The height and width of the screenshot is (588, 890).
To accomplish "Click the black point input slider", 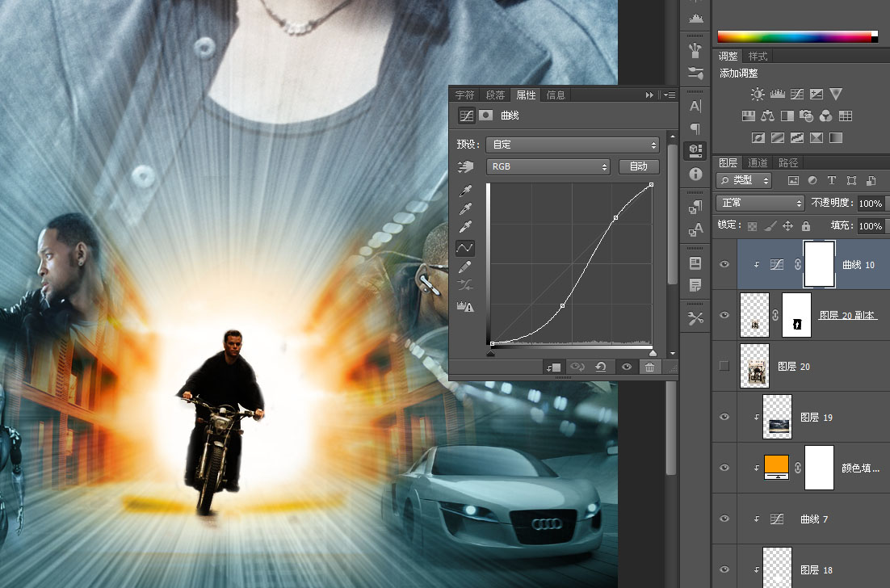I will pyautogui.click(x=490, y=353).
